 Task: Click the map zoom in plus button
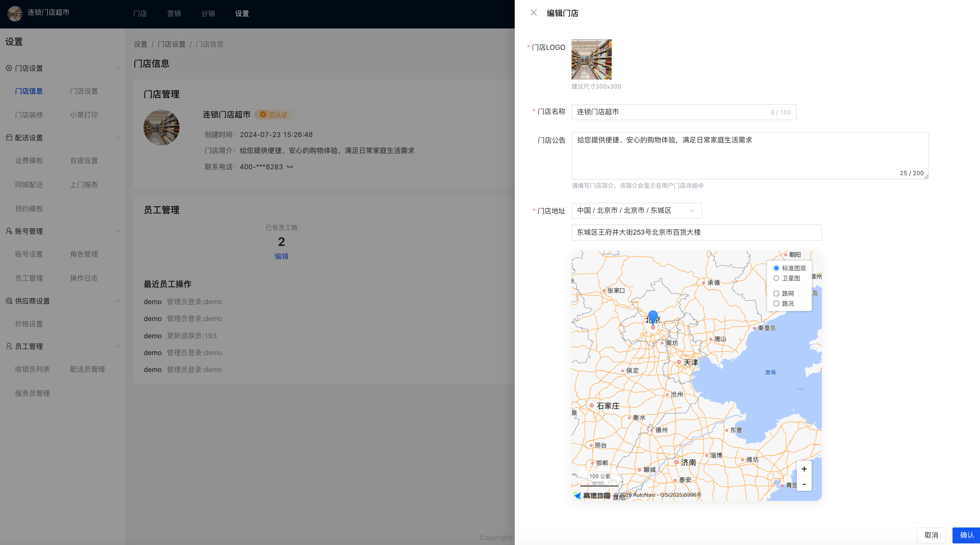[804, 469]
